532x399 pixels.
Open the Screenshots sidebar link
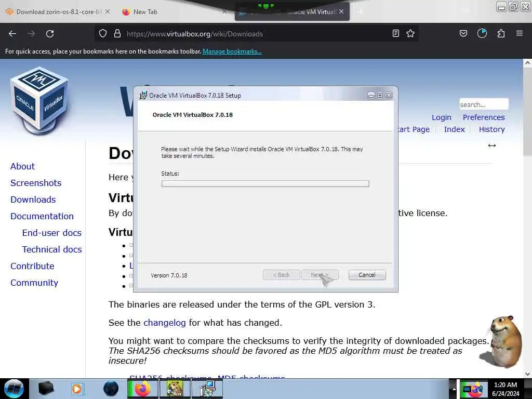coord(36,183)
